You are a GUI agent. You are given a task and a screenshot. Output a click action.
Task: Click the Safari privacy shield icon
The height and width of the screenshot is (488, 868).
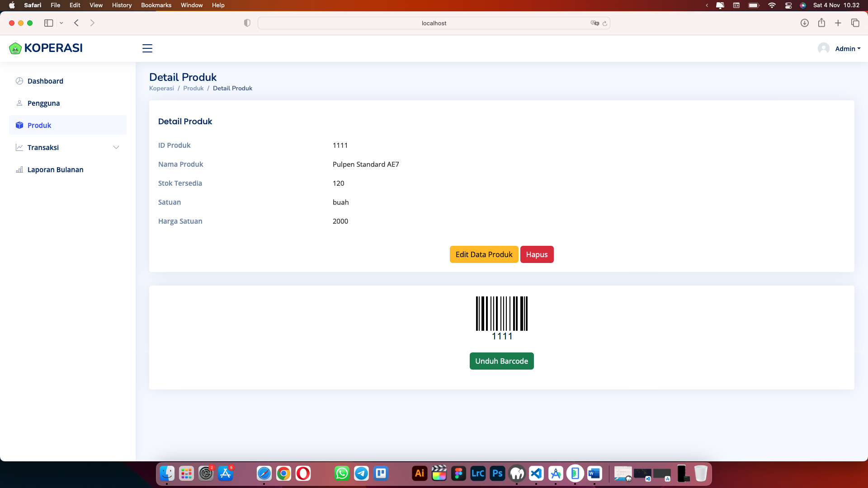point(247,23)
